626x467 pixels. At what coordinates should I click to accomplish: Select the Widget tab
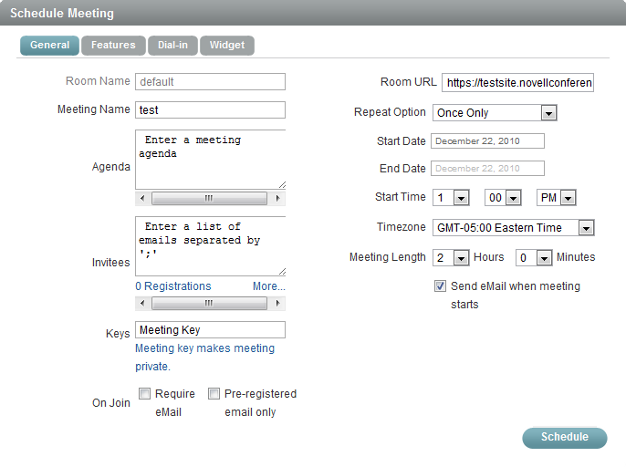coord(226,45)
